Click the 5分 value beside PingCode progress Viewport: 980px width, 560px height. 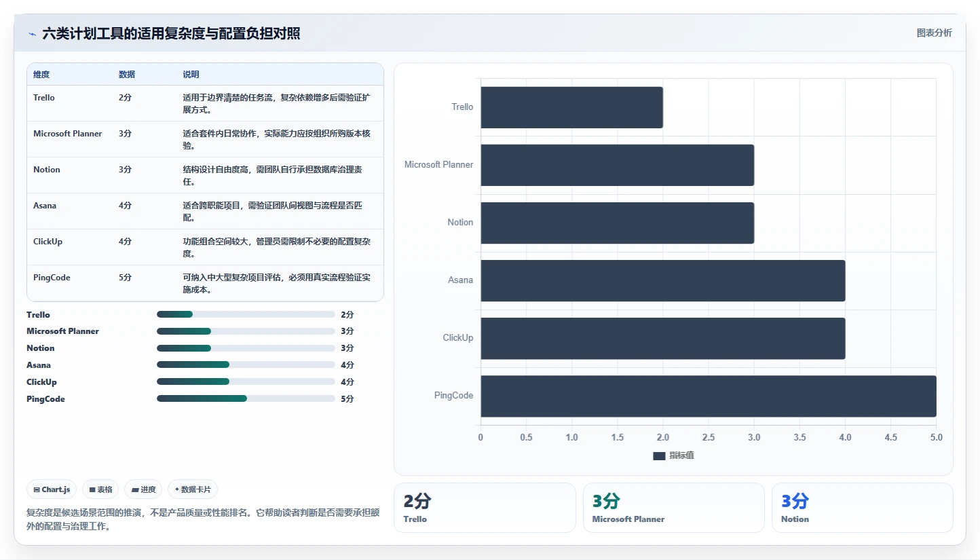pos(347,399)
